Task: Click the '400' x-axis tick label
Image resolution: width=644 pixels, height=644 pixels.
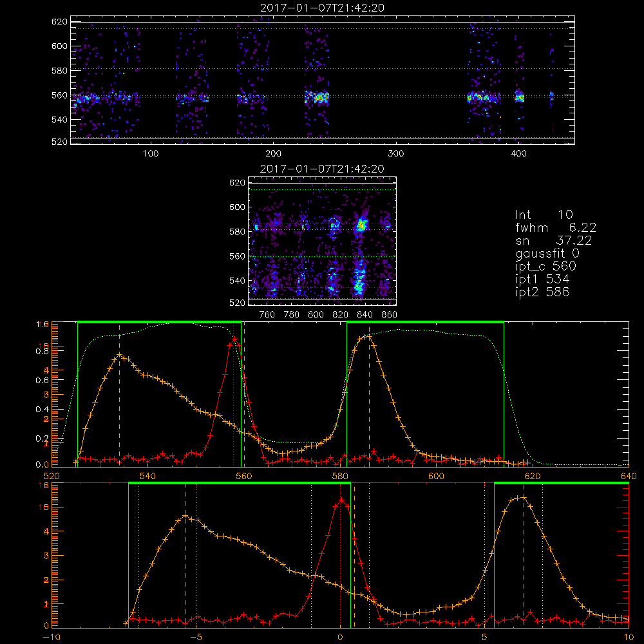Action: [x=518, y=154]
